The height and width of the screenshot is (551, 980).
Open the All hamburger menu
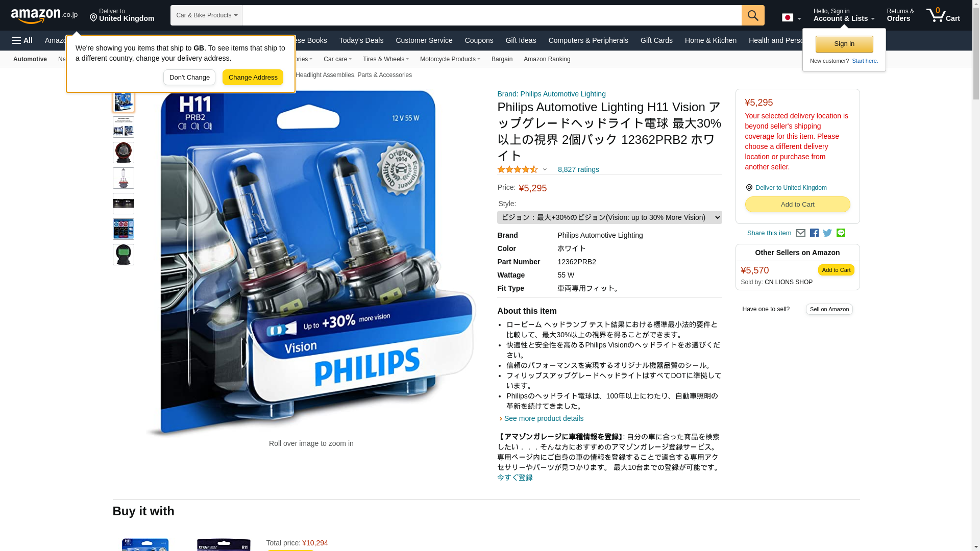22,40
